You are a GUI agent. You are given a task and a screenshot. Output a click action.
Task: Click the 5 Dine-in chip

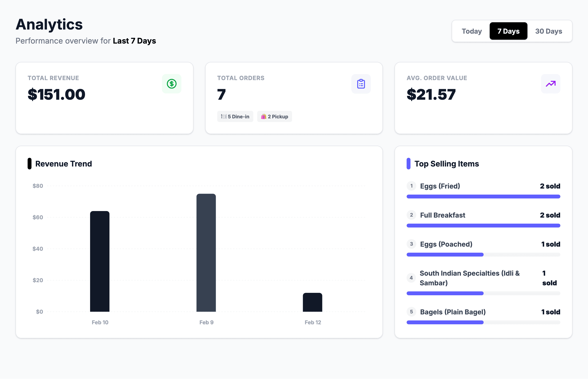[x=235, y=116]
